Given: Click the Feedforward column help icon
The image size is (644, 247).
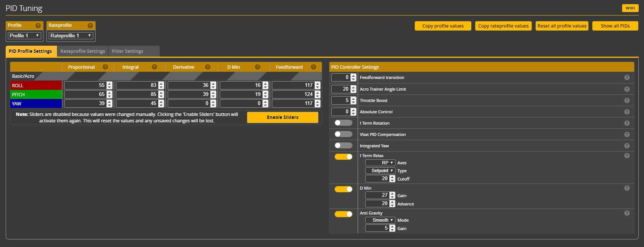Looking at the screenshot, I should pyautogui.click(x=313, y=67).
